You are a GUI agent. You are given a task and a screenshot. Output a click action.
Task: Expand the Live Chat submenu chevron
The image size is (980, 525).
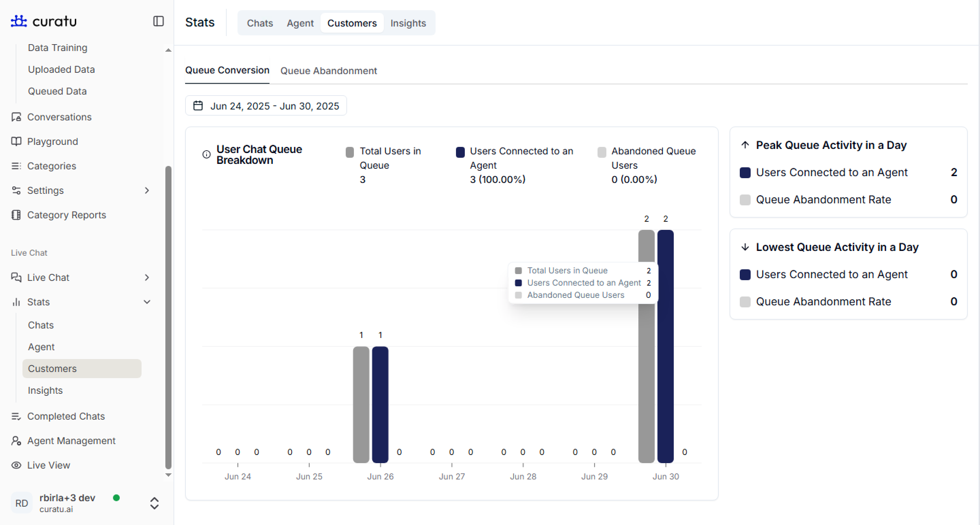coord(147,277)
